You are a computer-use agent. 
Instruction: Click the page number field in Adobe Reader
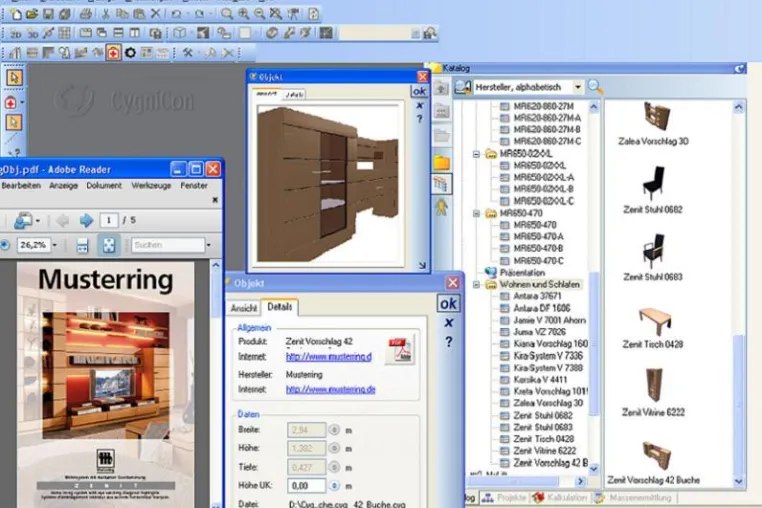[109, 221]
